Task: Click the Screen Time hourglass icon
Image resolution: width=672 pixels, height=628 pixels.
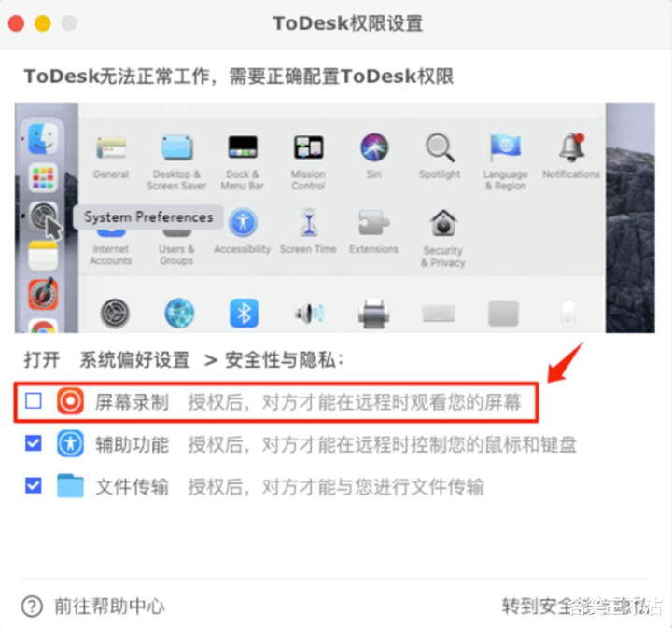Action: point(309,223)
